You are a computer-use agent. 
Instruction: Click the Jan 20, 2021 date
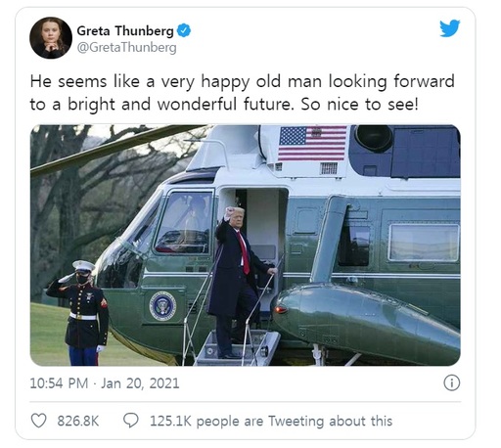(x=140, y=383)
